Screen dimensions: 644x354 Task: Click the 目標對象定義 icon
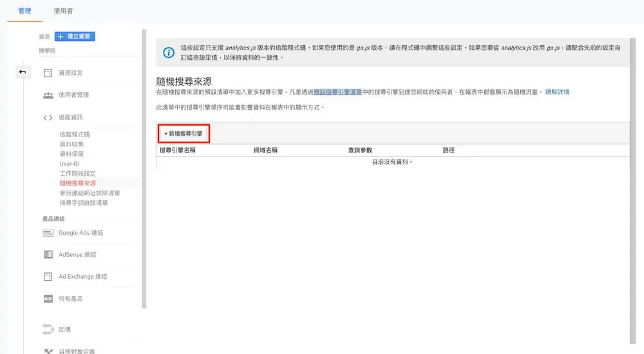(48, 351)
